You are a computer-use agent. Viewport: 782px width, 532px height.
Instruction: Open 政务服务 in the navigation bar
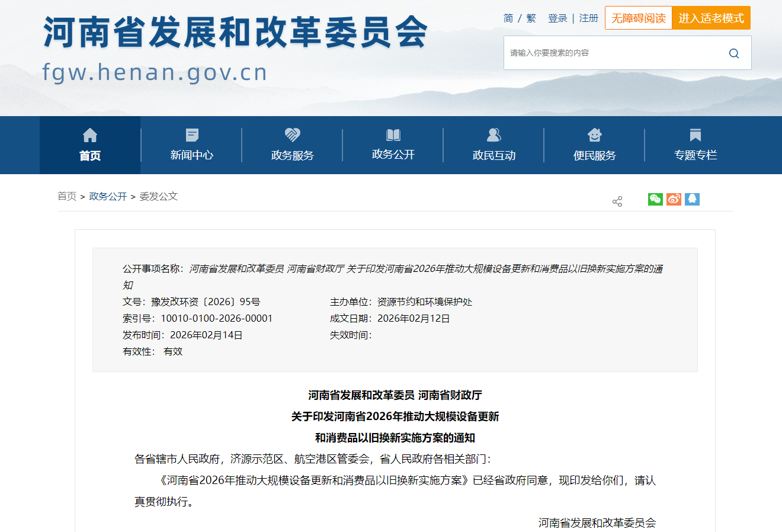(292, 145)
